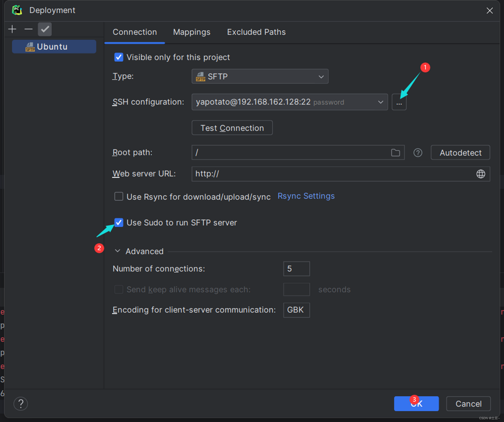
Task: Open the Rsync Settings link
Action: click(x=306, y=196)
